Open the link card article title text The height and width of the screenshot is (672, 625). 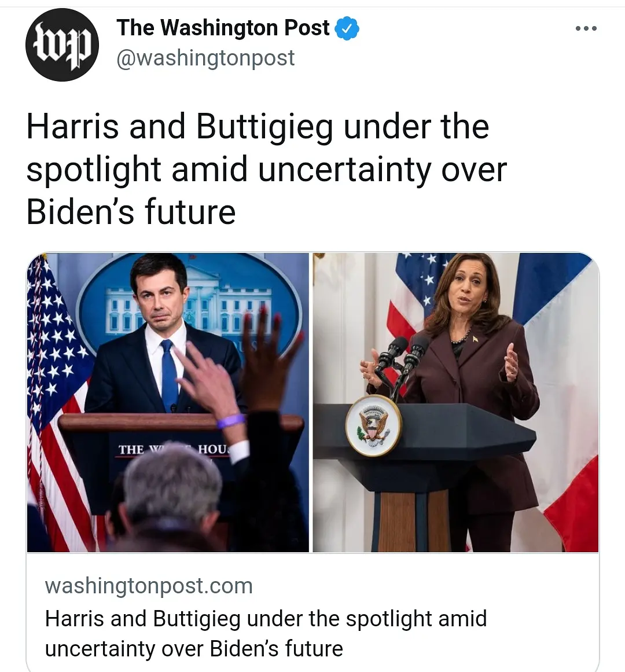coord(266,633)
